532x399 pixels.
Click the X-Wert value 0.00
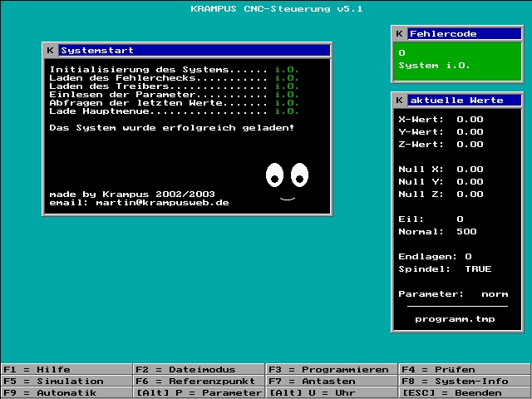(470, 120)
